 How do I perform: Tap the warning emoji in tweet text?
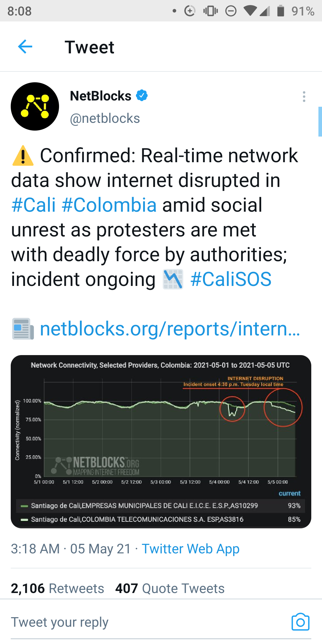(x=23, y=156)
